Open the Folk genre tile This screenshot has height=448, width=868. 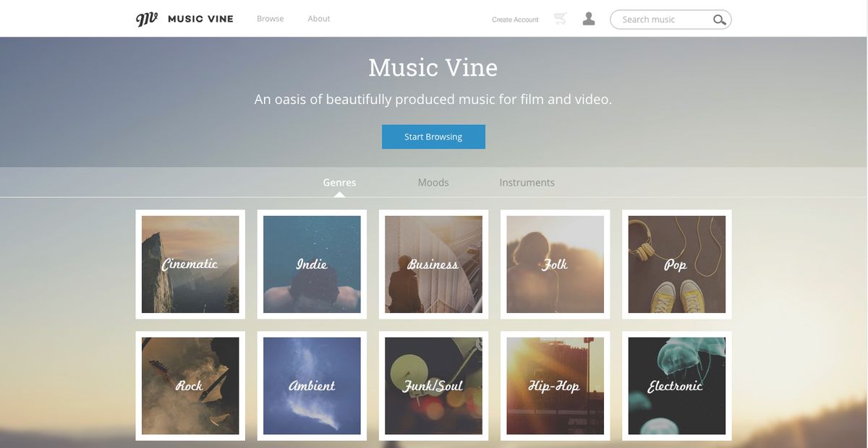(x=554, y=264)
